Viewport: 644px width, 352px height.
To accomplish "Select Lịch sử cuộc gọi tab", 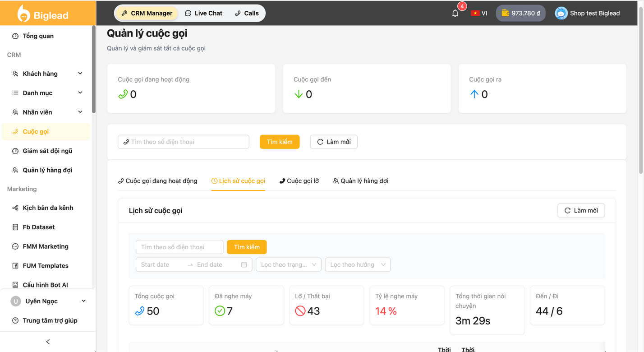I will tap(238, 181).
